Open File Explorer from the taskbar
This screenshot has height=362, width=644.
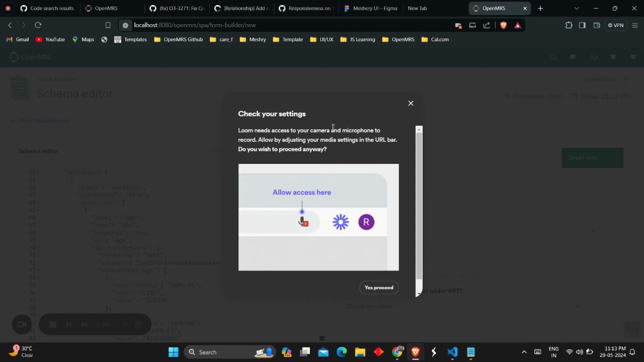(360, 352)
